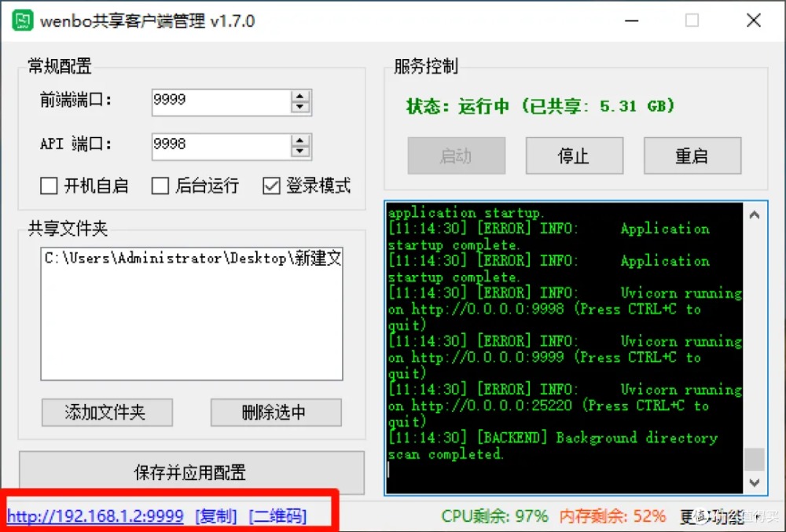The image size is (786, 532).
Task: Increase the API 端口 value with up arrow
Action: tap(300, 140)
